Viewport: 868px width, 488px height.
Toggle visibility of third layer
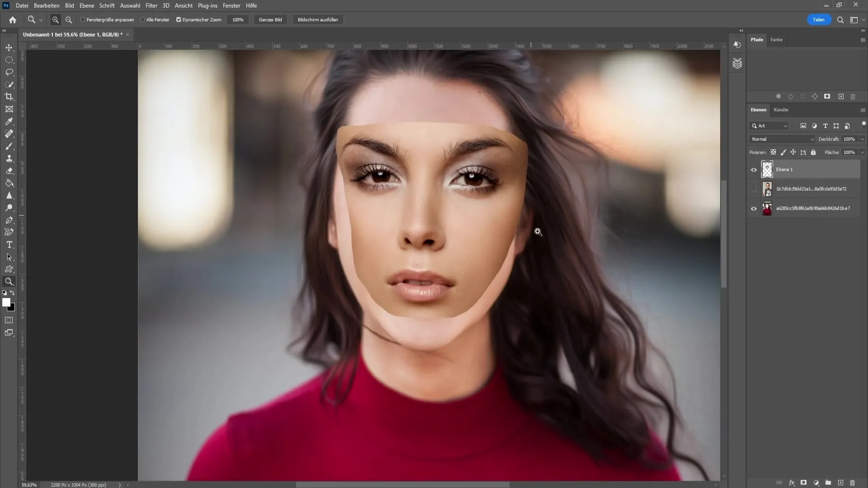coord(754,208)
